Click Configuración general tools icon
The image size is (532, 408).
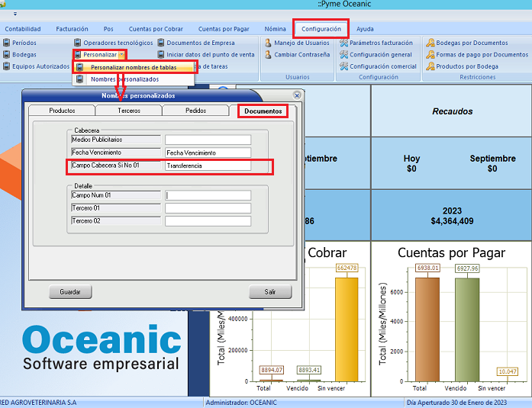click(x=343, y=55)
